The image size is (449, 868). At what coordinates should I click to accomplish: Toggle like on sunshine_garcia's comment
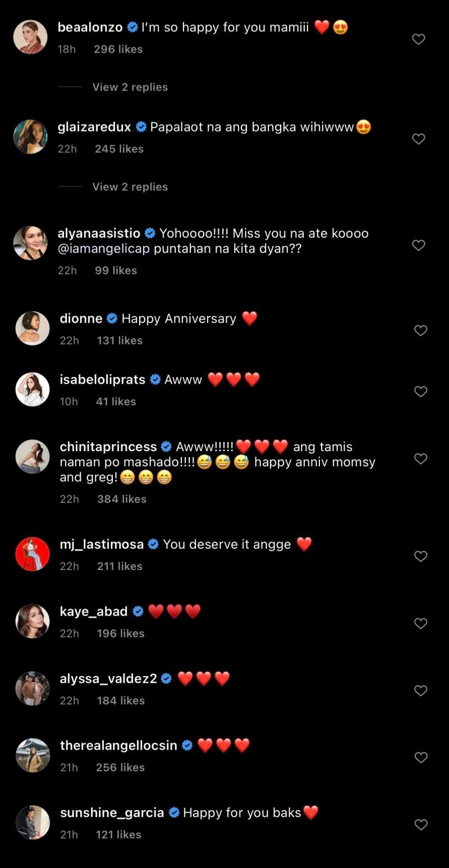[421, 825]
